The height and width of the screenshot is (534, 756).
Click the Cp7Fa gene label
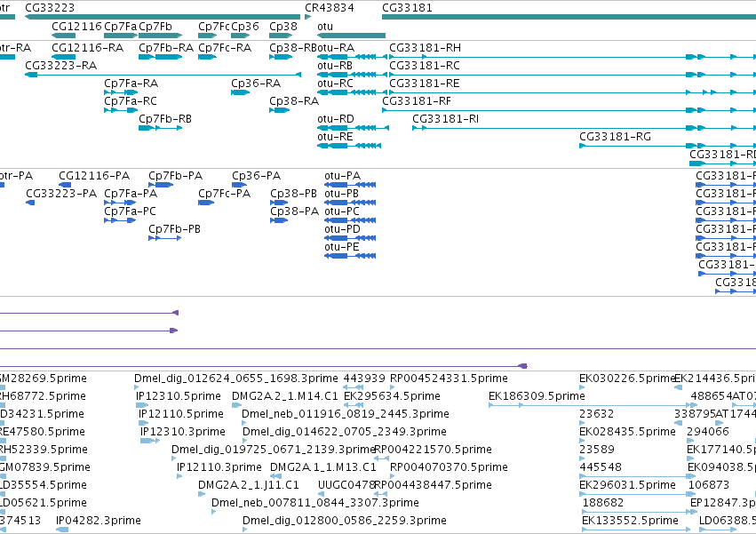(x=121, y=27)
